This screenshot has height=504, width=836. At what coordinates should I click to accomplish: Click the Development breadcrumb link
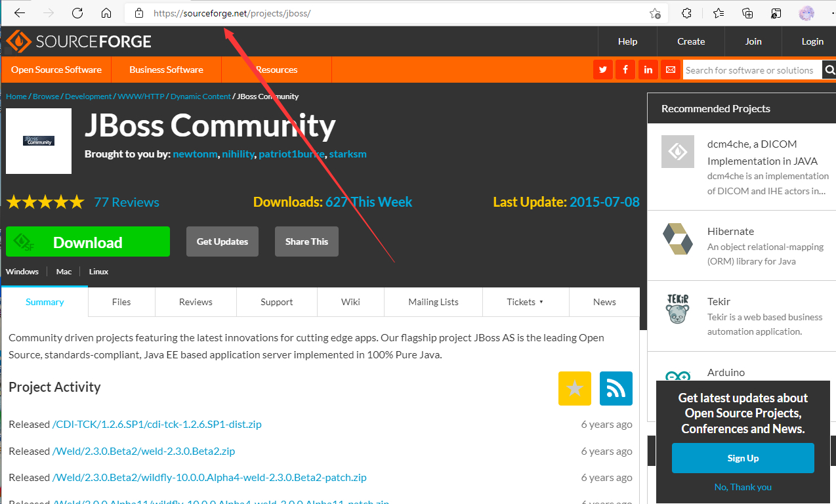pos(89,96)
